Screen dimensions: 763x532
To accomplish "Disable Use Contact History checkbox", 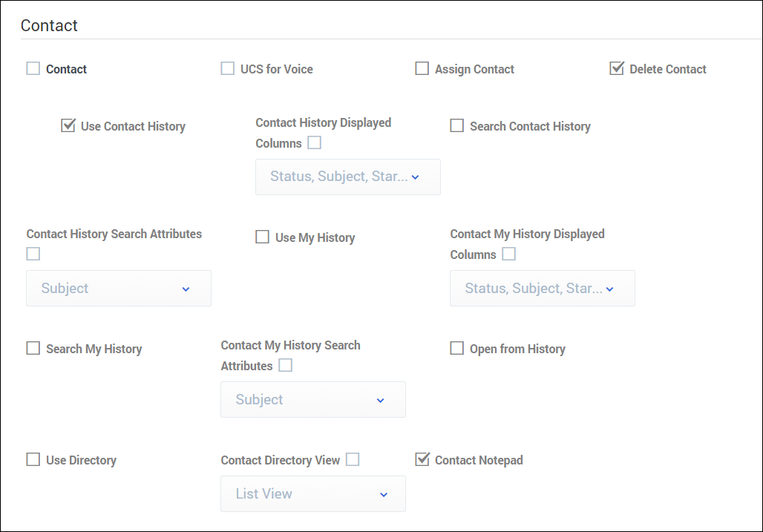I will [x=68, y=126].
